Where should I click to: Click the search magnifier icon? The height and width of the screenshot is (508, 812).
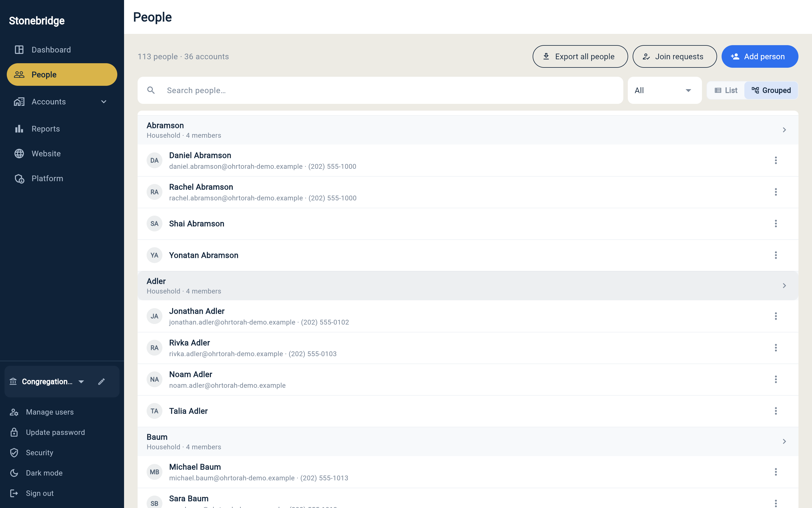[151, 90]
